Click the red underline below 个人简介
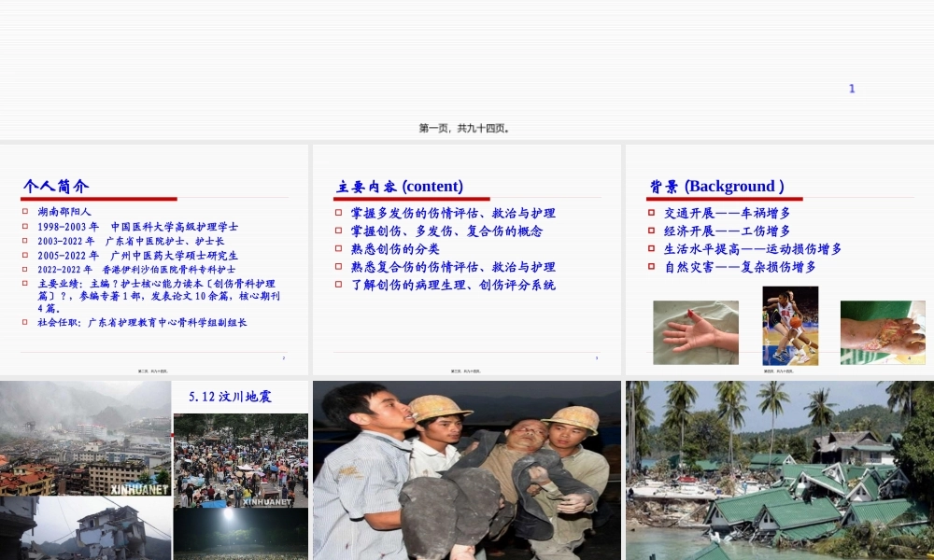 point(99,198)
